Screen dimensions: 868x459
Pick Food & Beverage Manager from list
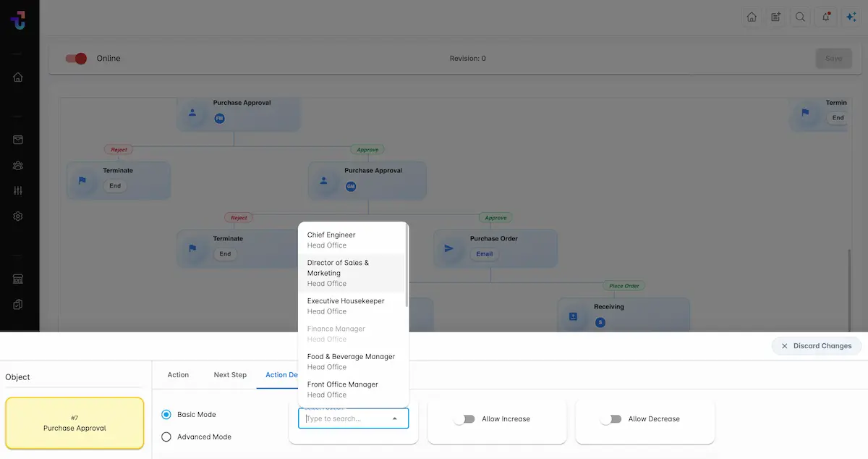(x=352, y=361)
